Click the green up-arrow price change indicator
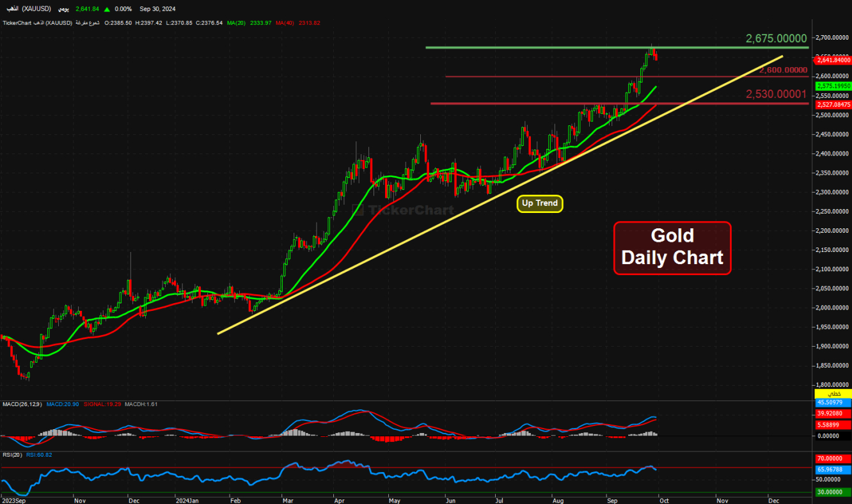 (x=107, y=9)
